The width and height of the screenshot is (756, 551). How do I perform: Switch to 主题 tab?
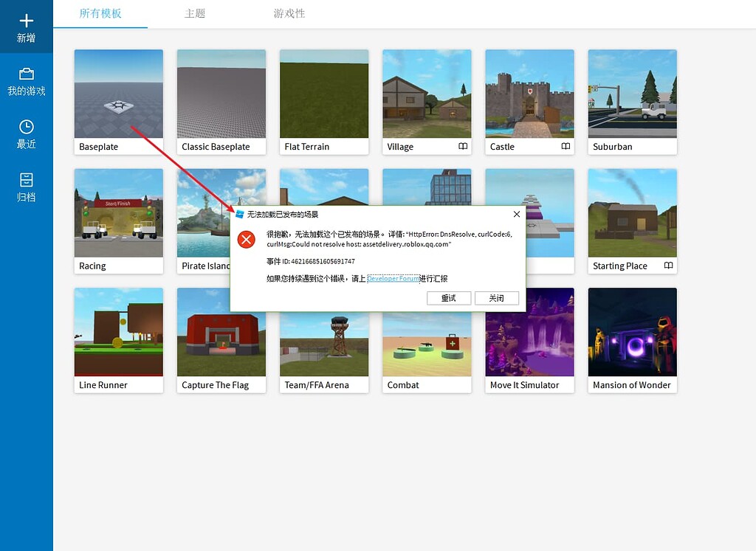195,14
